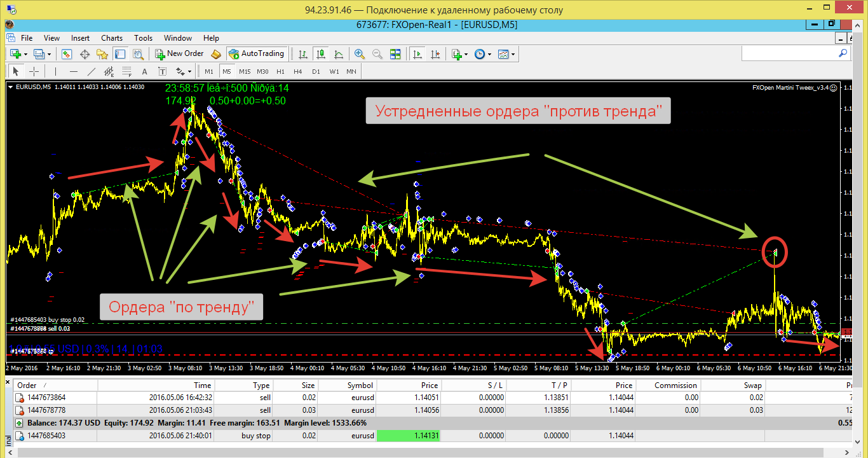Select the H1 timeframe button
The width and height of the screenshot is (868, 458).
[280, 71]
